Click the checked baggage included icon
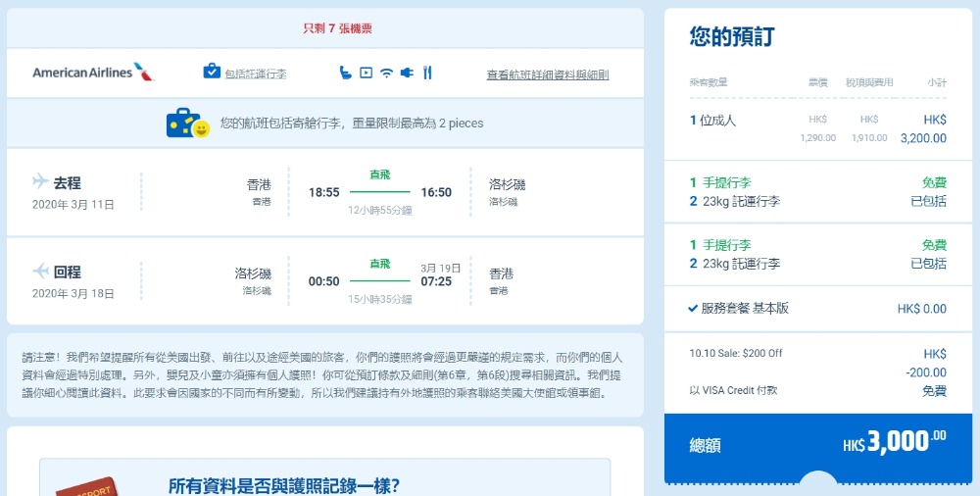 click(x=212, y=72)
